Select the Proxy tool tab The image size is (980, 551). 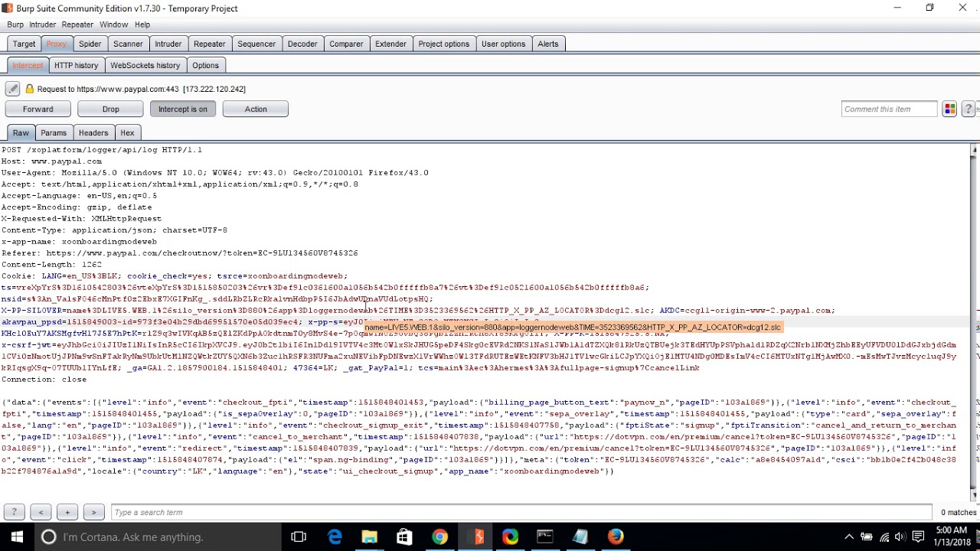coord(56,44)
